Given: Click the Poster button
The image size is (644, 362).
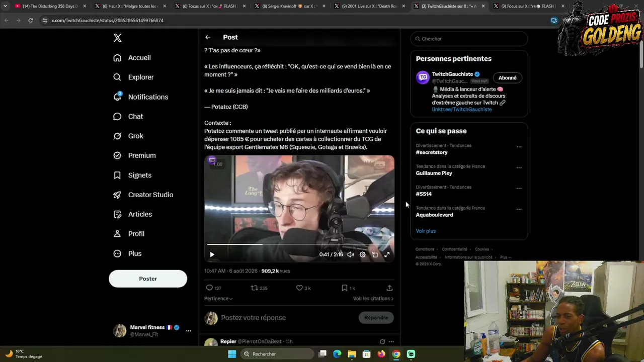Looking at the screenshot, I should coord(148,279).
